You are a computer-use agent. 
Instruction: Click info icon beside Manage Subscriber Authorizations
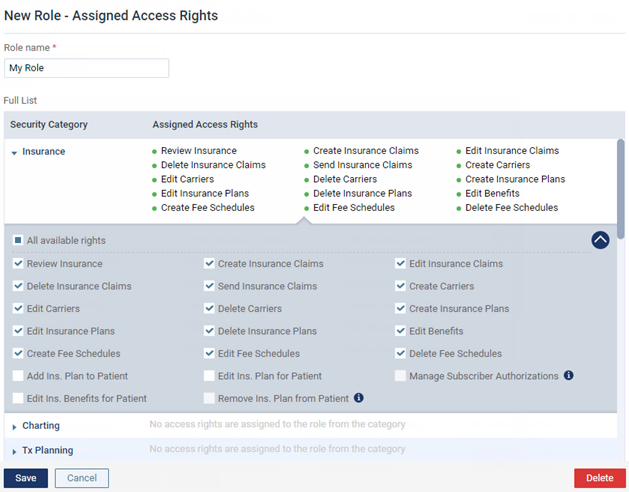tap(569, 376)
